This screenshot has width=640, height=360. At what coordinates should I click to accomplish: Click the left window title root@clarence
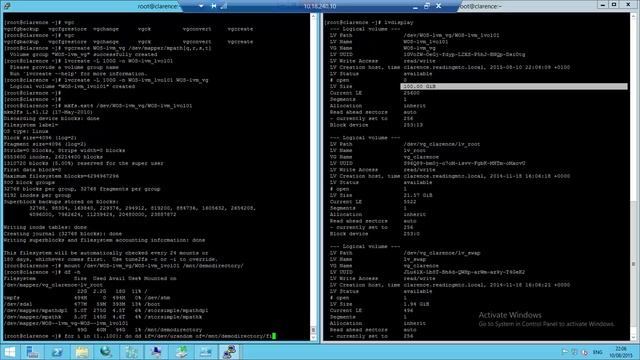click(158, 6)
